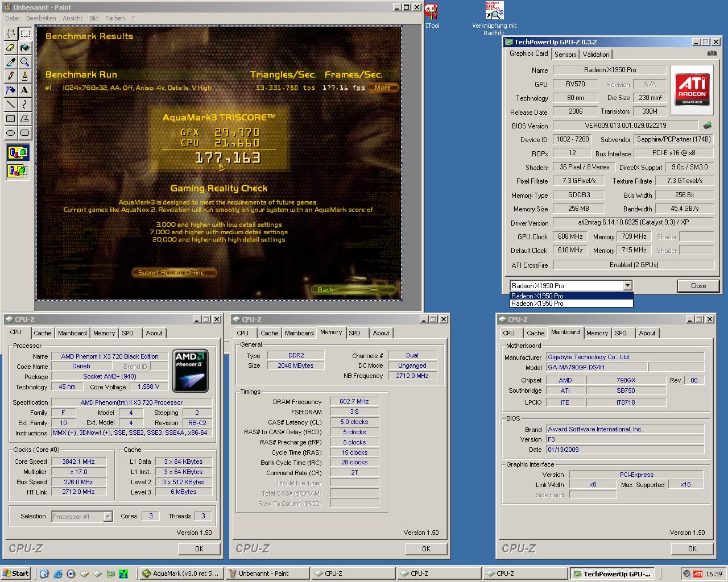The width and height of the screenshot is (728, 582).
Task: Open the Datei menu in Paint
Action: click(12, 18)
